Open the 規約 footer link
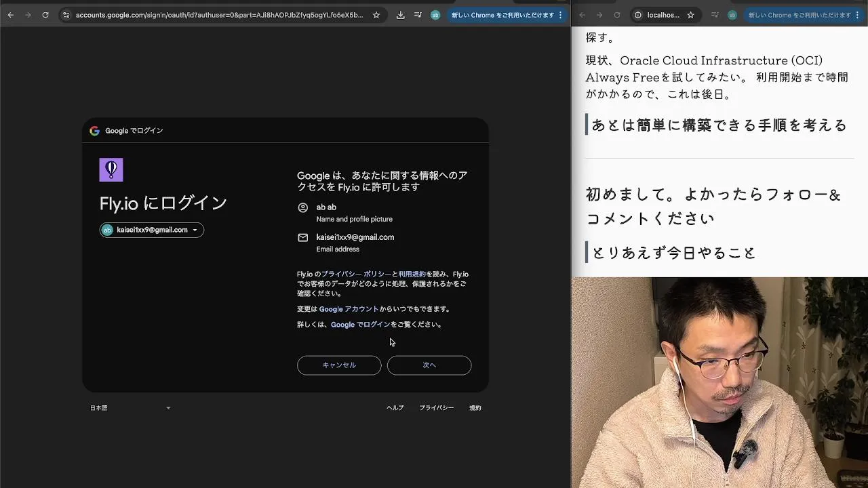 [x=475, y=408]
